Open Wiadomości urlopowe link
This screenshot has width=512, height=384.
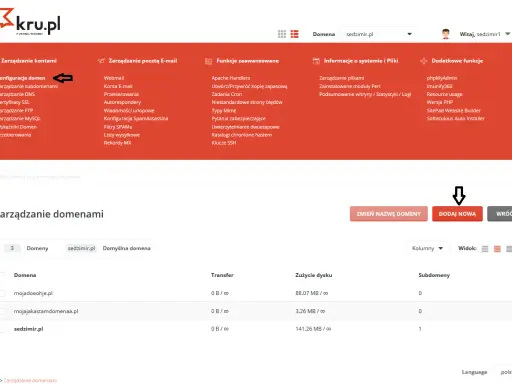[129, 110]
